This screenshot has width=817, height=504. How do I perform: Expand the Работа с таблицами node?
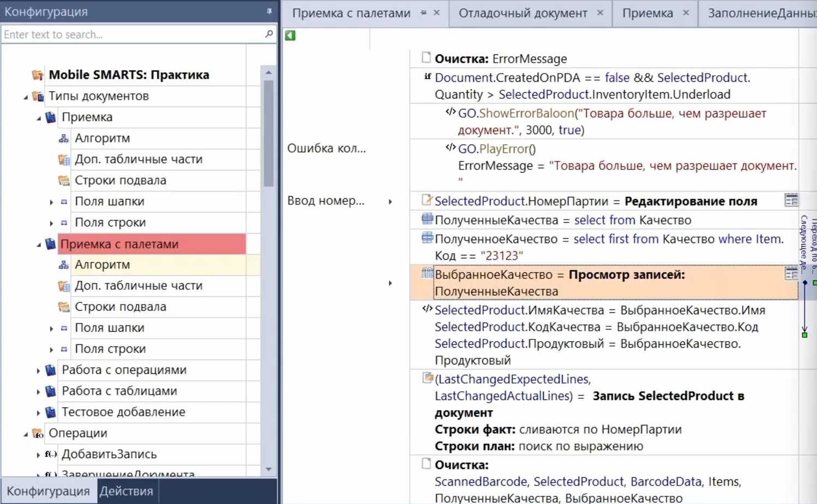38,392
